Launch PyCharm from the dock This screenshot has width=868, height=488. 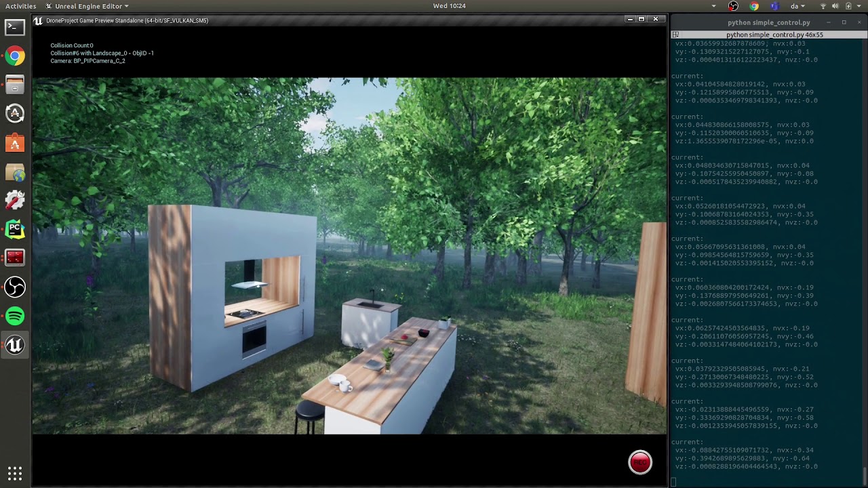click(15, 230)
